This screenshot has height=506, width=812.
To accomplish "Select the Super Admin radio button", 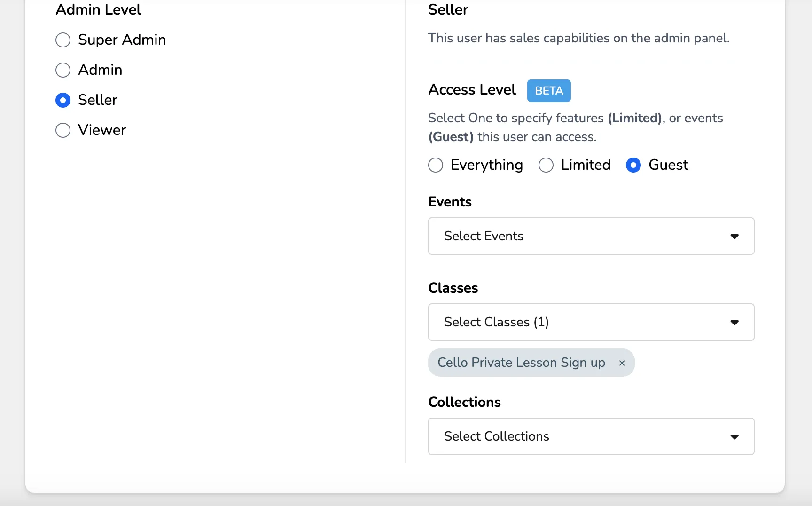I will (x=63, y=40).
